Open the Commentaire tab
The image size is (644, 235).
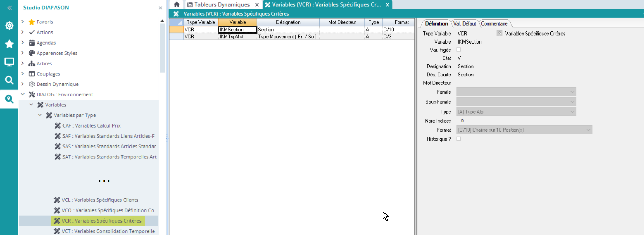[494, 24]
